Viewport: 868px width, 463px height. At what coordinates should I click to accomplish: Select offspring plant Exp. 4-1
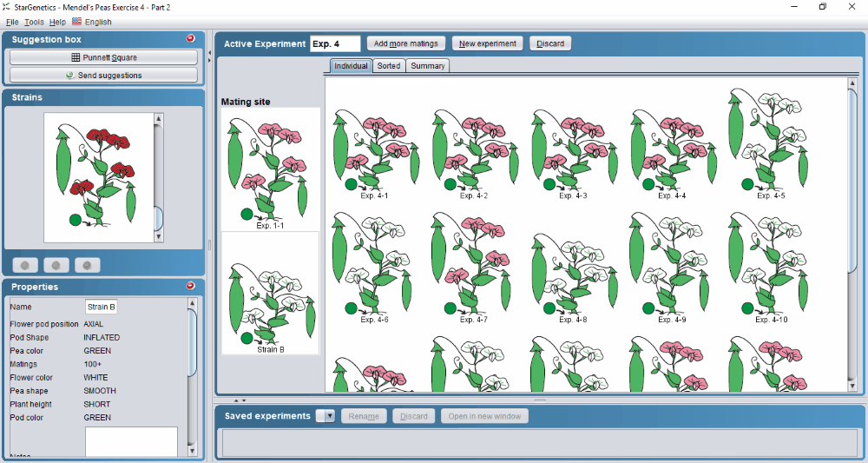[375, 152]
